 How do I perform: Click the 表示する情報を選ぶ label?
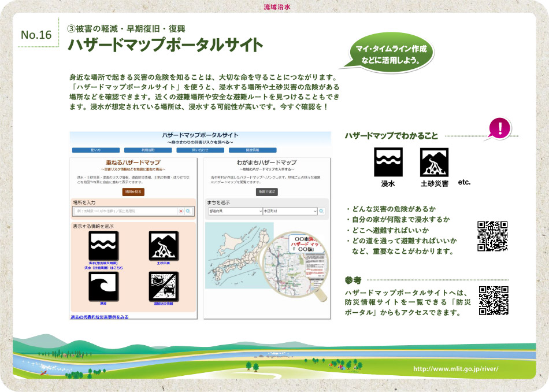pyautogui.click(x=93, y=226)
